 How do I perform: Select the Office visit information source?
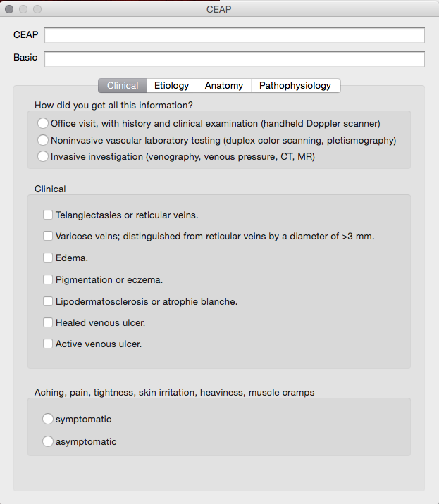point(43,123)
